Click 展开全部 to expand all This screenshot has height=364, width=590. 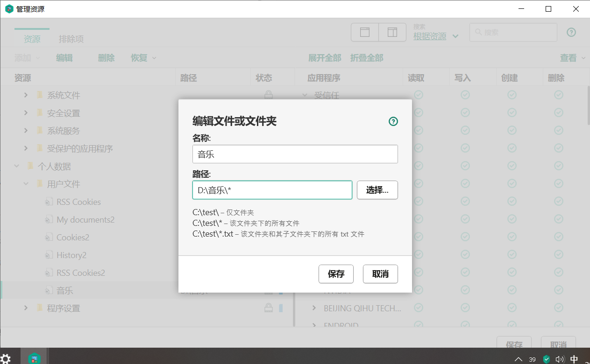pos(325,58)
